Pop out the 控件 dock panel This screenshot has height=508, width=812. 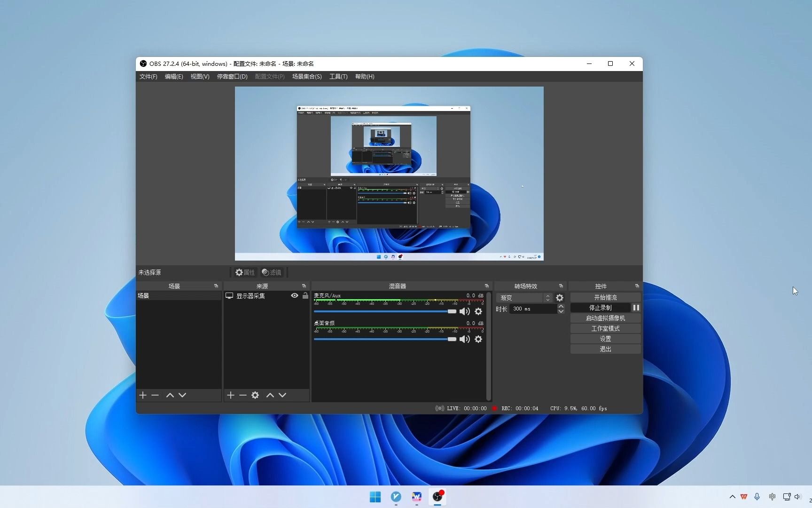637,286
